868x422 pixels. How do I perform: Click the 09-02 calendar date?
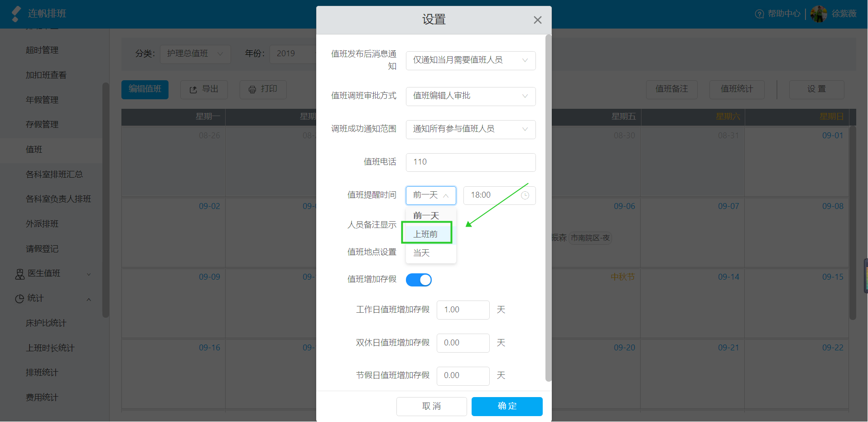coord(209,206)
